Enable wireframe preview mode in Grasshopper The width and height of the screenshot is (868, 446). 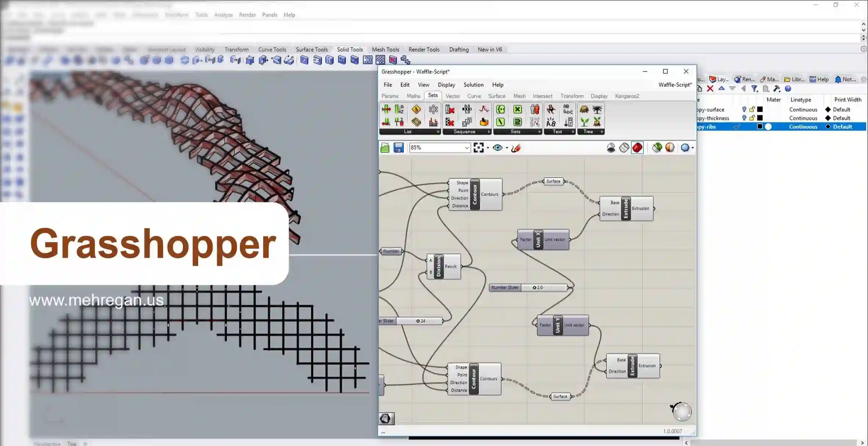624,148
